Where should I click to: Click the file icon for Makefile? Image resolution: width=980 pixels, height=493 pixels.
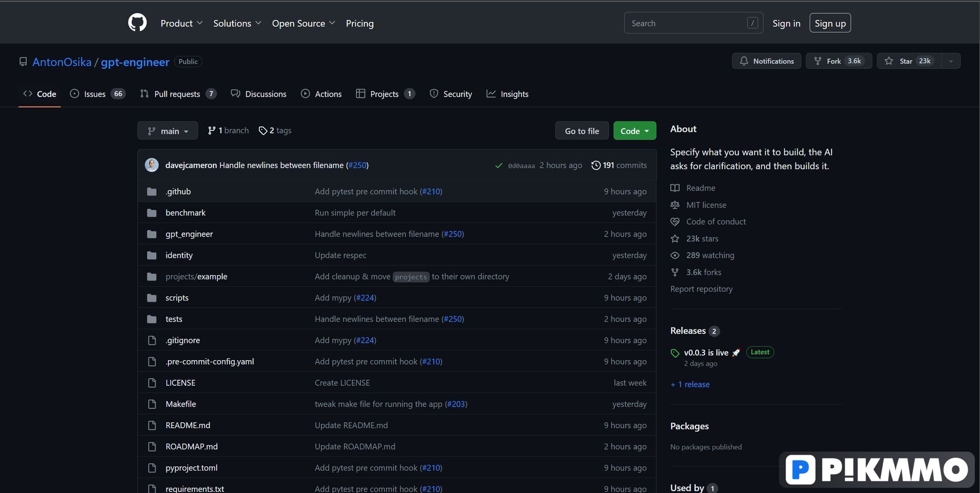pyautogui.click(x=152, y=404)
